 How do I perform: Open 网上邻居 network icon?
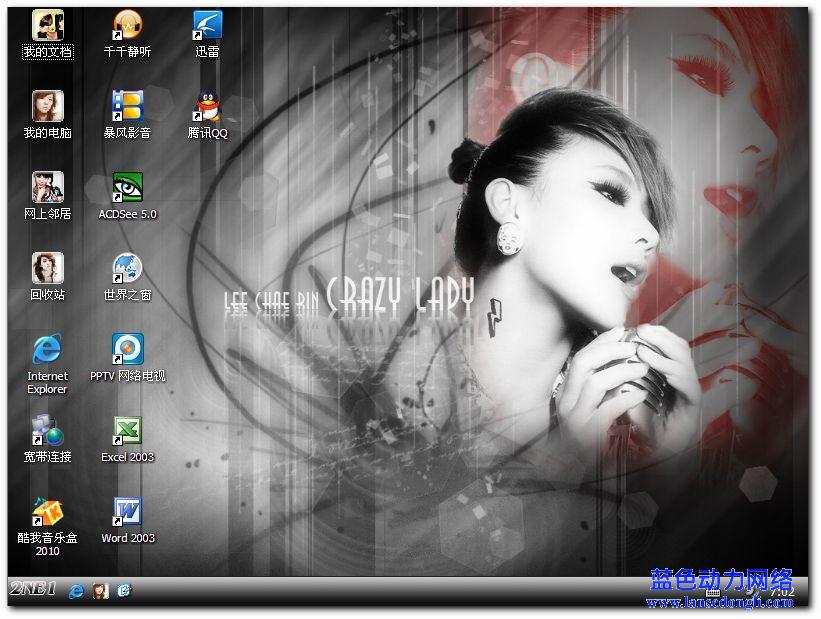pyautogui.click(x=47, y=187)
